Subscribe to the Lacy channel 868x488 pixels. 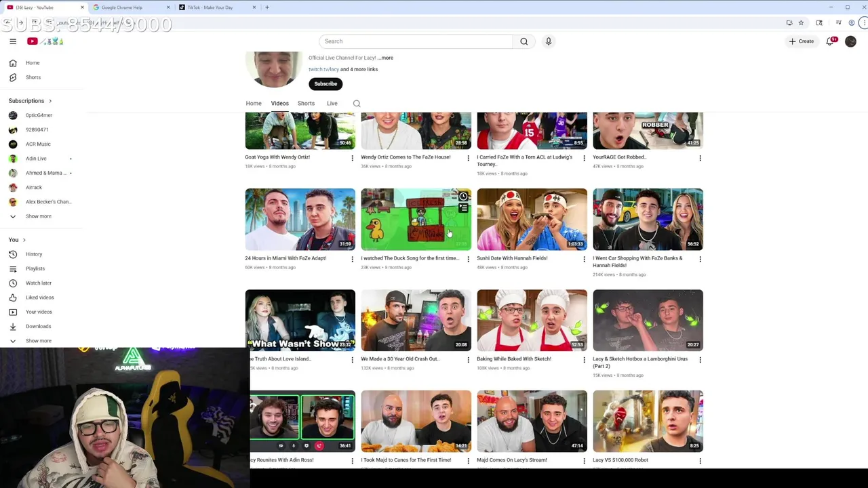coord(325,84)
